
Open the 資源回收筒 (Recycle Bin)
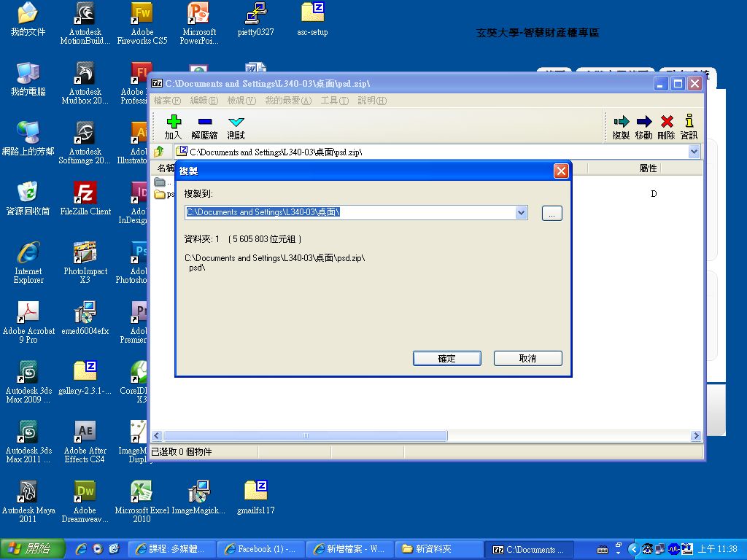[27, 193]
